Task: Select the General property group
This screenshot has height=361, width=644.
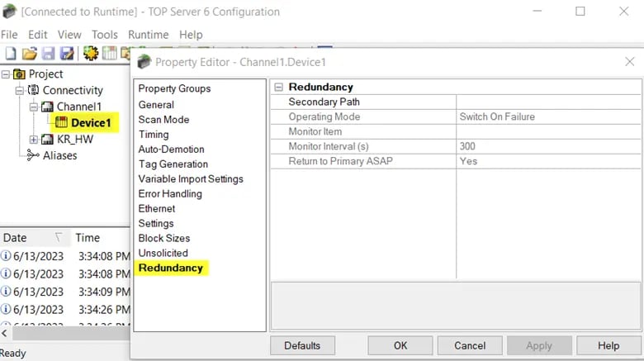Action: pyautogui.click(x=156, y=105)
